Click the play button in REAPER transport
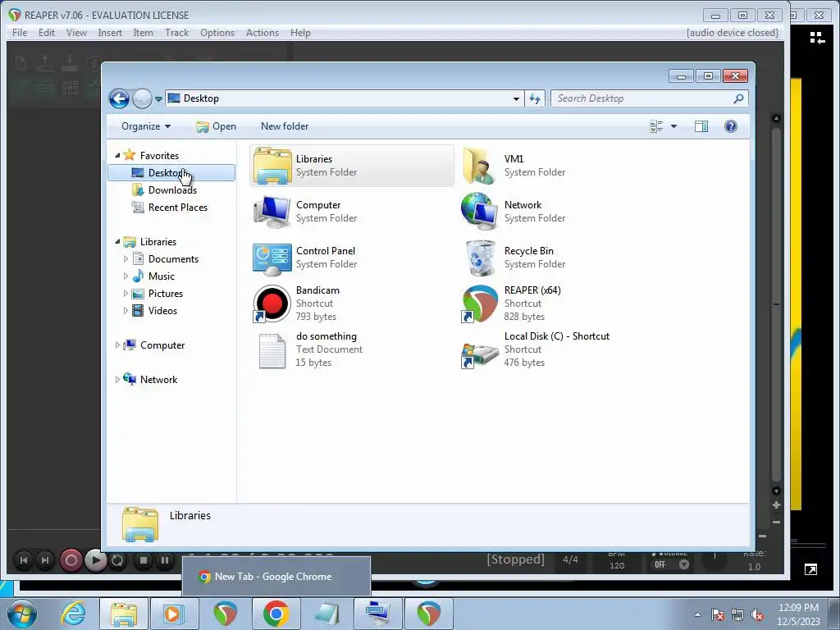Image resolution: width=840 pixels, height=630 pixels. pyautogui.click(x=95, y=560)
